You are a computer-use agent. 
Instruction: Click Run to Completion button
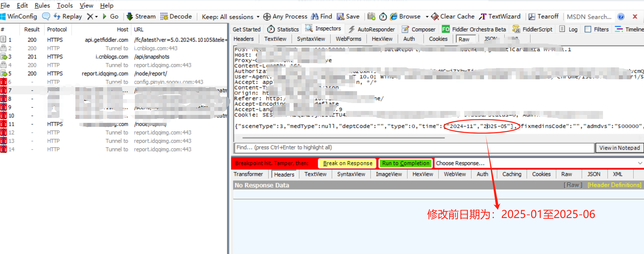tap(406, 163)
